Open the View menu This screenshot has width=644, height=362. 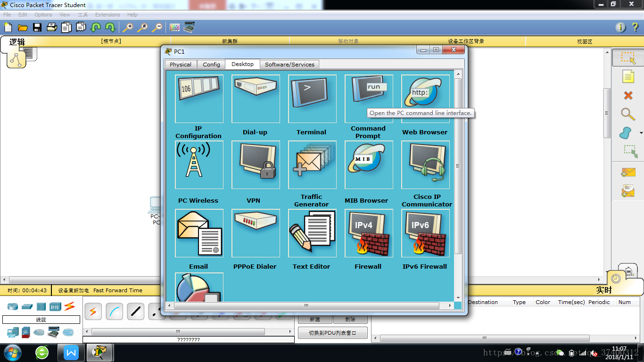tap(65, 15)
